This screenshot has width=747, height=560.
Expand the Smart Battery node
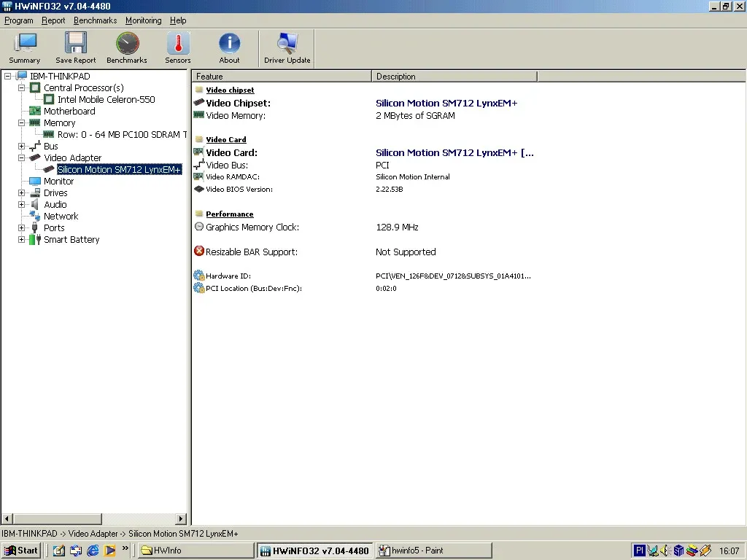click(21, 239)
